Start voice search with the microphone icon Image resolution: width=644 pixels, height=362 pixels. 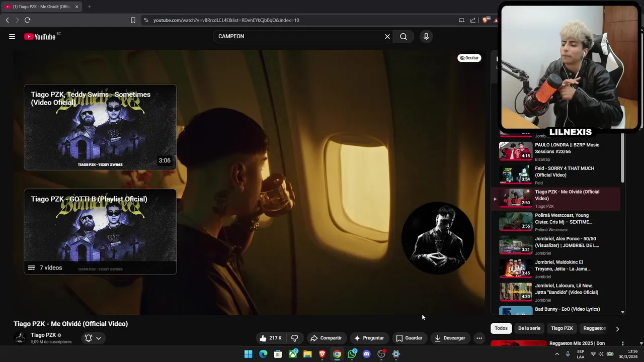pos(426,36)
